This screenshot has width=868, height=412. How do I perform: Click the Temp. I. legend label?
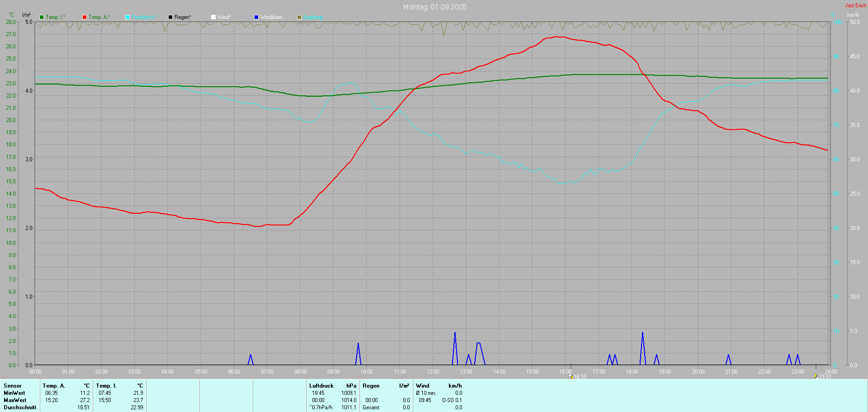[x=56, y=17]
